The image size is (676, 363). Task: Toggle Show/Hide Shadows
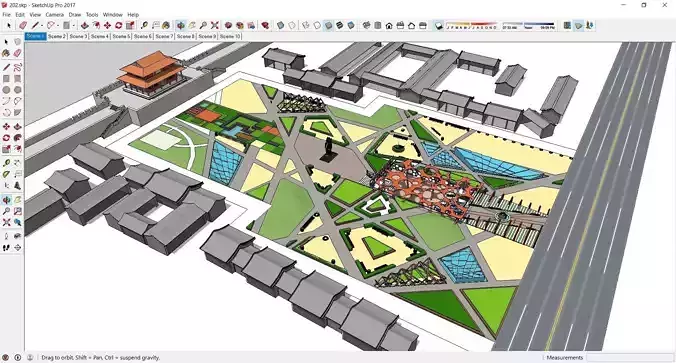coord(438,25)
